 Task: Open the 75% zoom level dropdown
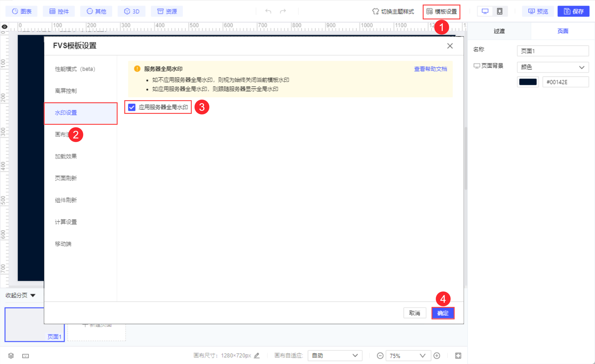(408, 355)
